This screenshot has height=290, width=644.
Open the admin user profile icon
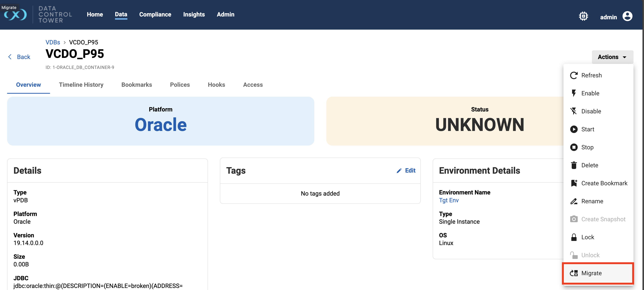pyautogui.click(x=627, y=16)
